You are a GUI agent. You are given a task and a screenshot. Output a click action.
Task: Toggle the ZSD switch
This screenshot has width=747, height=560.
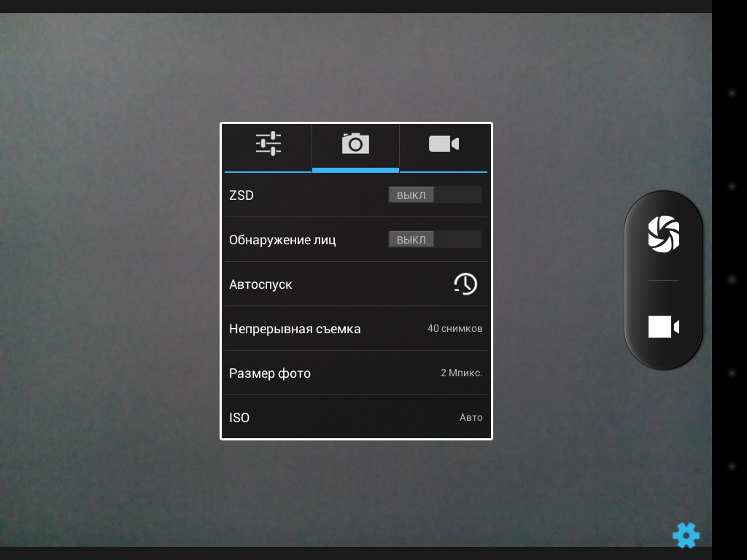435,195
